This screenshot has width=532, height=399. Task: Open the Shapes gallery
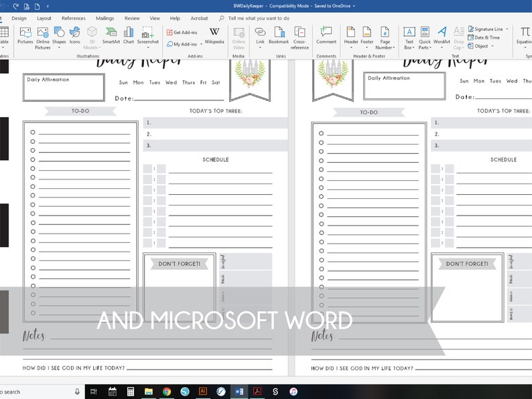pos(59,37)
